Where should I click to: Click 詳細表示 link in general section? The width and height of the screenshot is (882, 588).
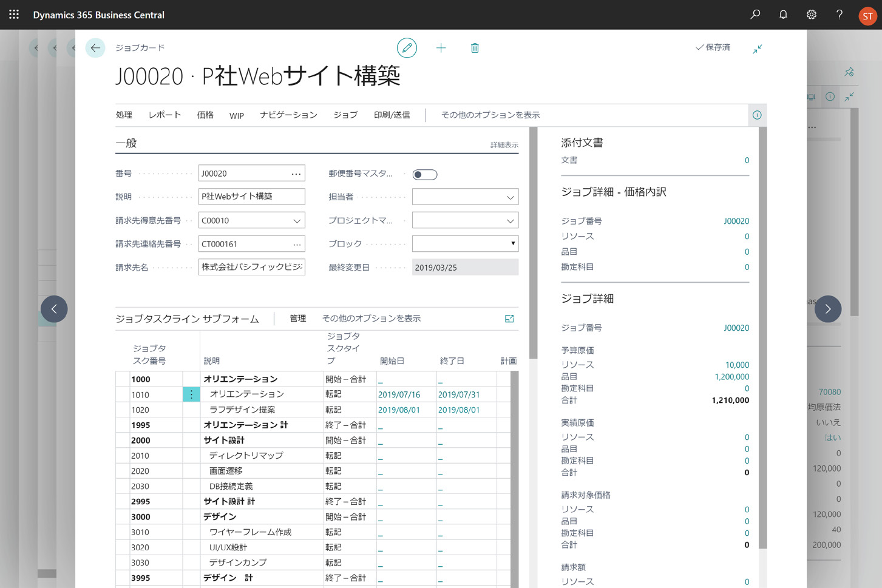pyautogui.click(x=504, y=145)
